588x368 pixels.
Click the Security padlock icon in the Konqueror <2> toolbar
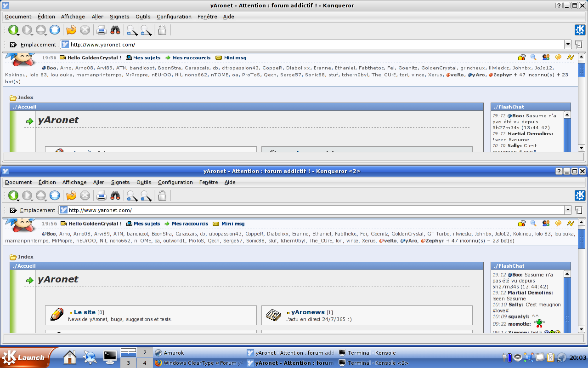[x=162, y=195]
